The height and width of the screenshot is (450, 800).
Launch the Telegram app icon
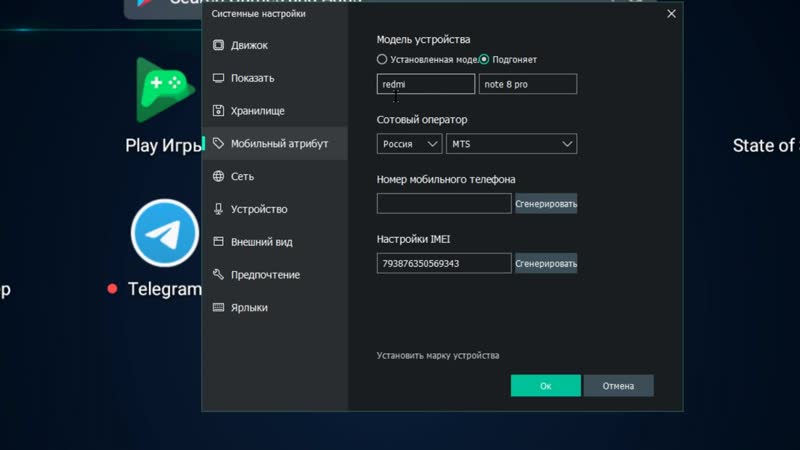[x=165, y=233]
